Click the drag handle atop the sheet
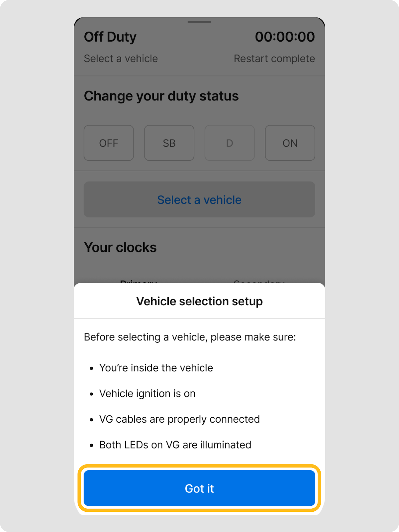This screenshot has width=399, height=532. click(199, 22)
